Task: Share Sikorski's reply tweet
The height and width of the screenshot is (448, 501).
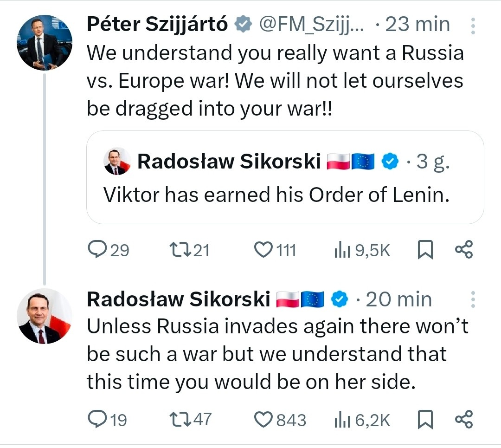Action: point(463,420)
